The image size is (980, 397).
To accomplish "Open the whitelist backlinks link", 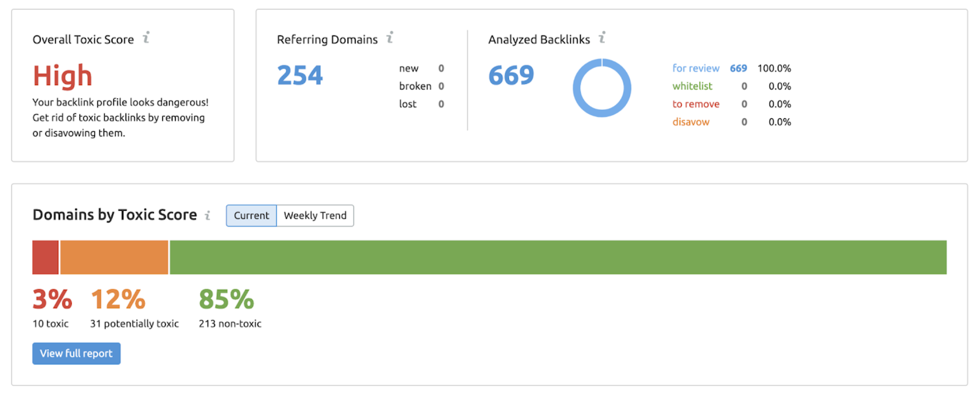I will tap(692, 86).
